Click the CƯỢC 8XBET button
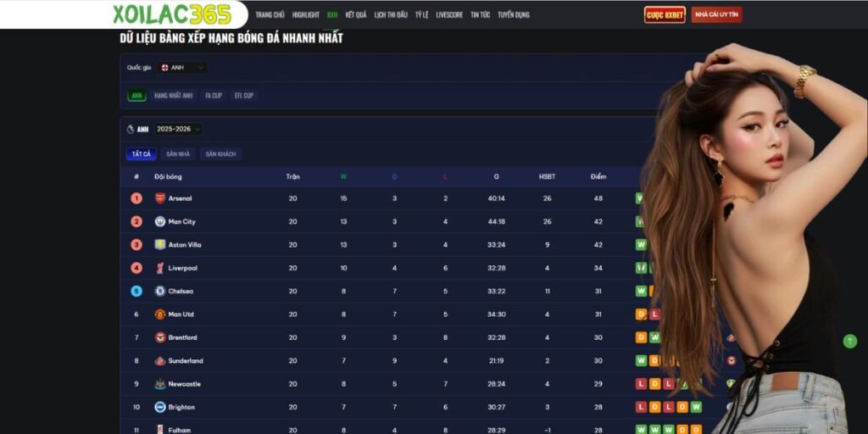The image size is (868, 434). pos(665,15)
